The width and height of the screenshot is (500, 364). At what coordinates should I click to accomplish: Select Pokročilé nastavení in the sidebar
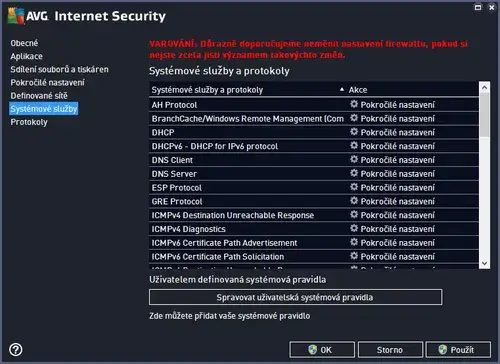47,83
